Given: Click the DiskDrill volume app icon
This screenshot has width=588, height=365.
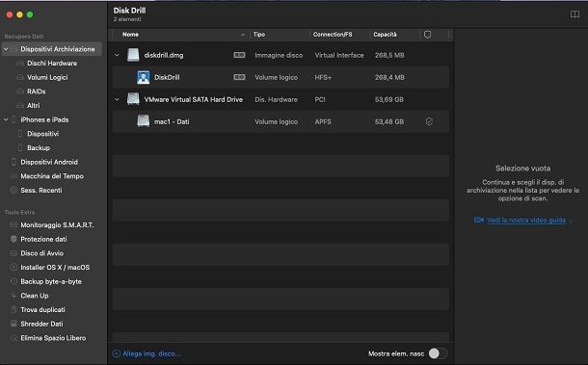Looking at the screenshot, I should click(x=144, y=77).
